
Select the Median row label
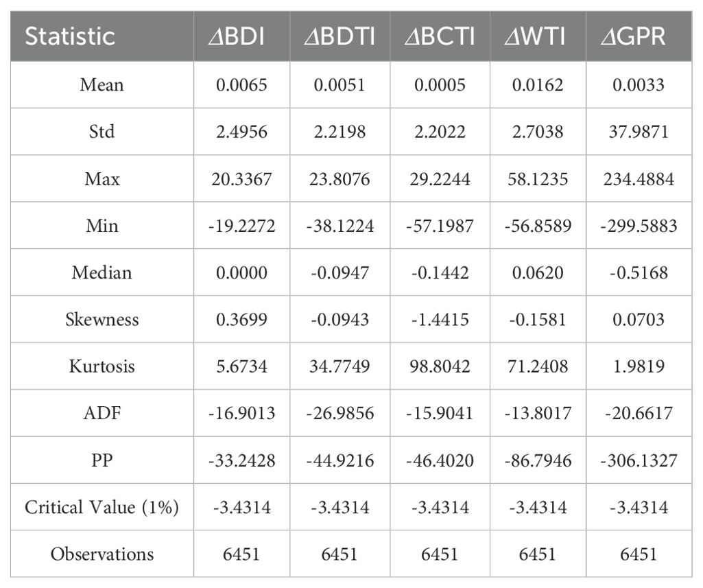102,272
